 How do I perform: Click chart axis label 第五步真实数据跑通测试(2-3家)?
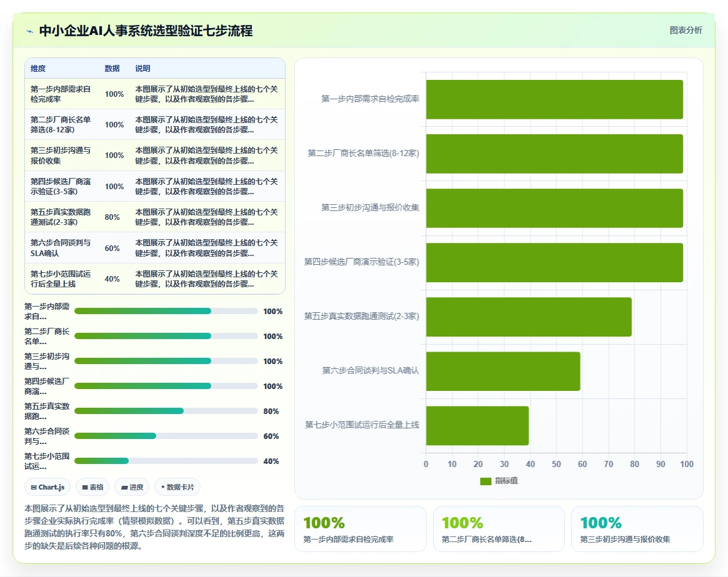[362, 317]
